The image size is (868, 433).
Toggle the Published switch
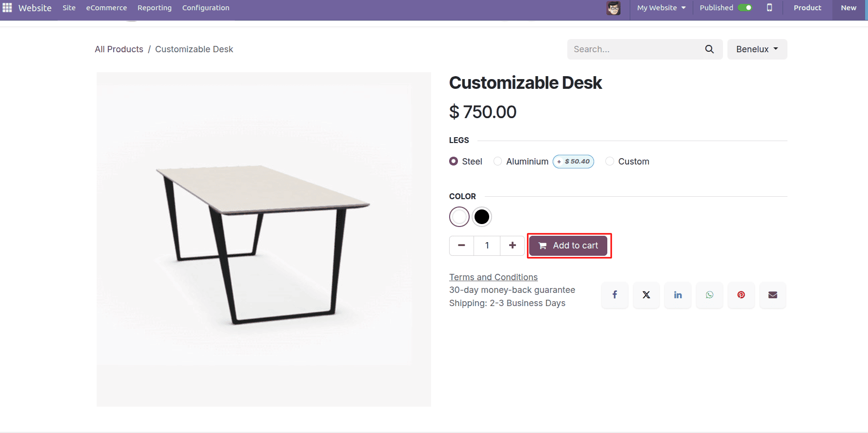745,8
